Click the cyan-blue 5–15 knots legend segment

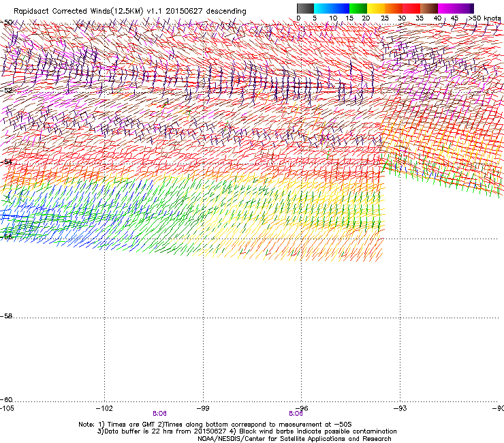point(332,8)
